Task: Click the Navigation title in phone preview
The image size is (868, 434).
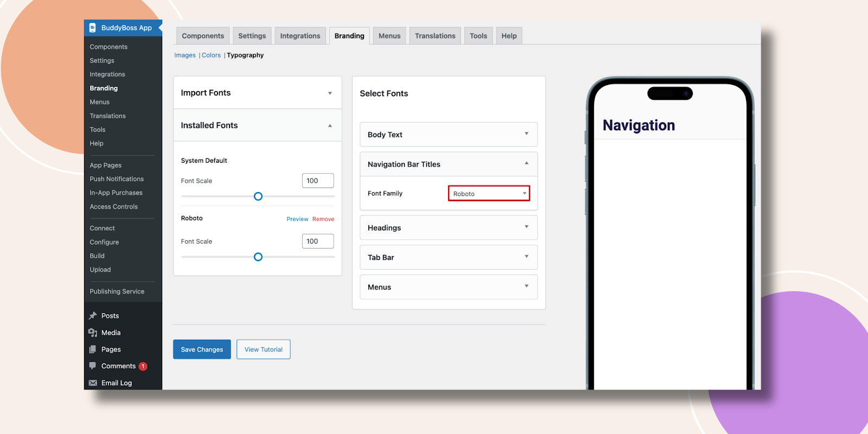Action: point(639,125)
